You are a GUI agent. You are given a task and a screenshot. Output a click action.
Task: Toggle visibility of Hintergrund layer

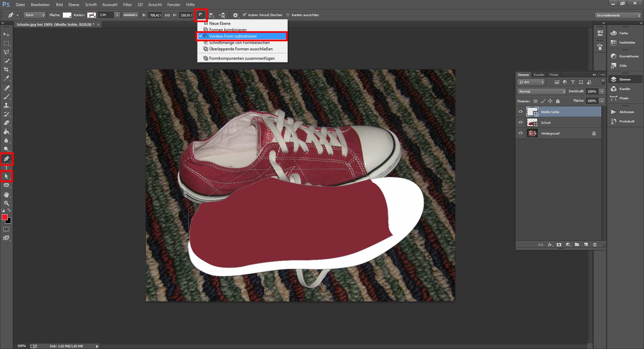pyautogui.click(x=521, y=133)
